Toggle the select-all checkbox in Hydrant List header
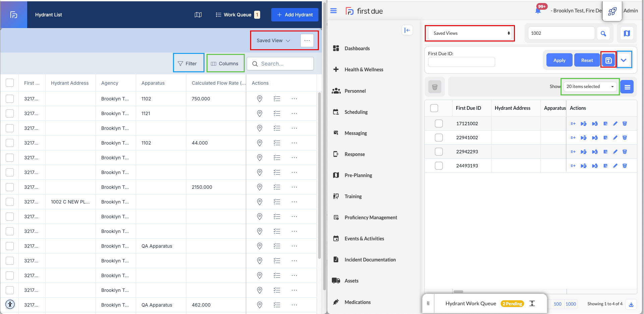The image size is (644, 314). tap(10, 83)
